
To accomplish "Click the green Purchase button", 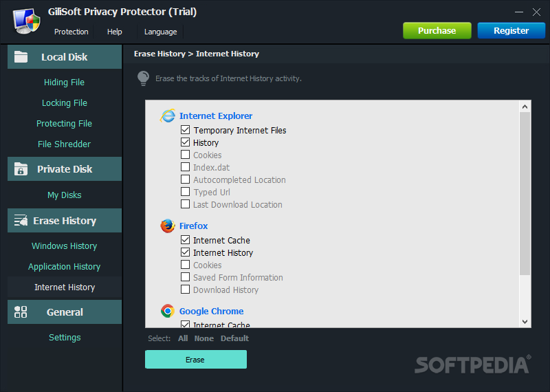I will [437, 30].
